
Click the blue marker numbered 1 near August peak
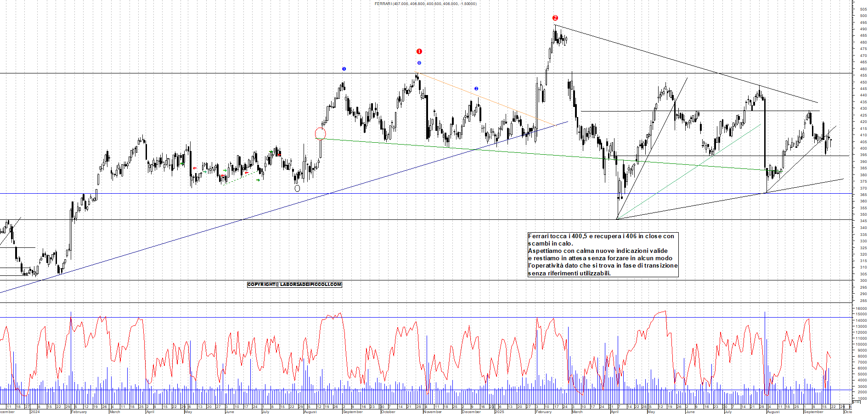point(344,69)
